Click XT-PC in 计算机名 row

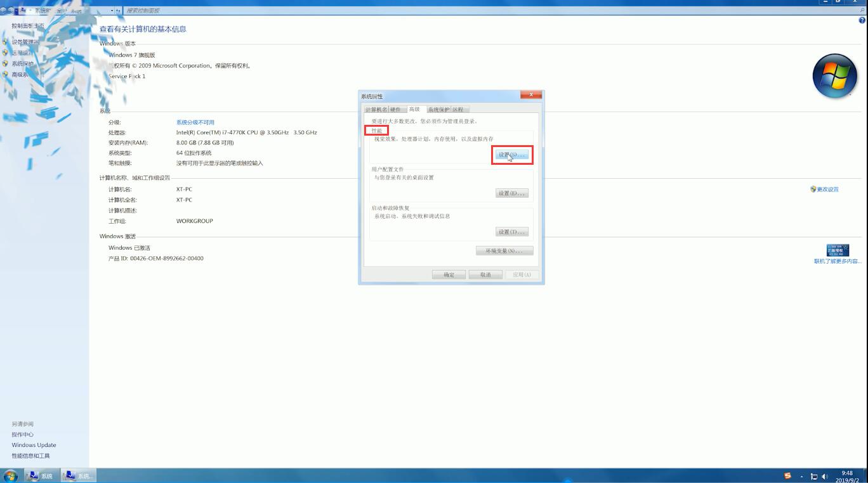184,190
